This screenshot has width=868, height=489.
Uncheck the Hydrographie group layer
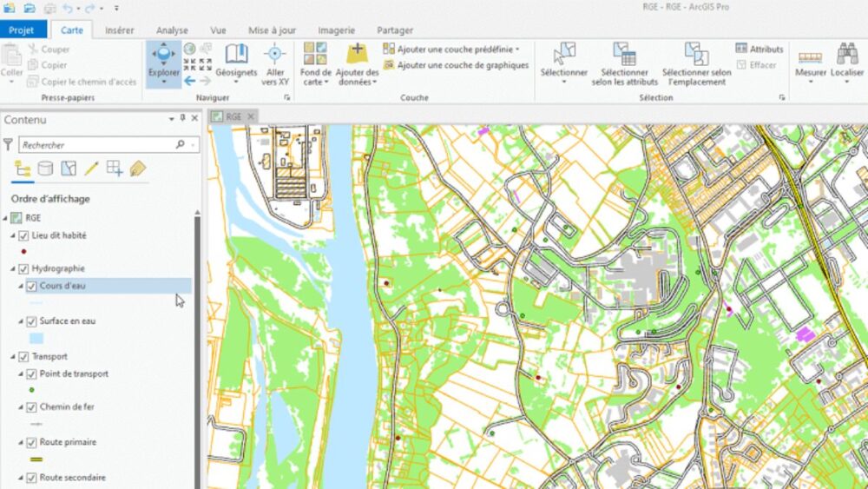click(x=23, y=269)
